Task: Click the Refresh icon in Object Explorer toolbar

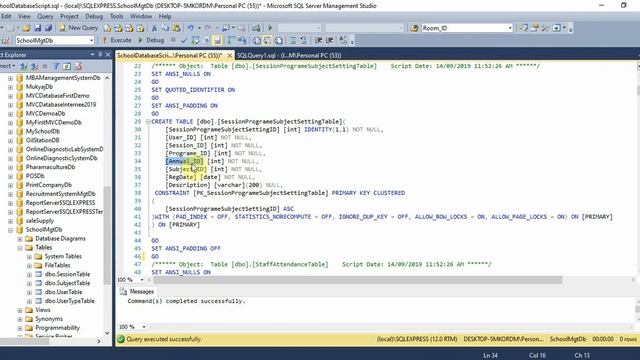Action: [x=67, y=66]
